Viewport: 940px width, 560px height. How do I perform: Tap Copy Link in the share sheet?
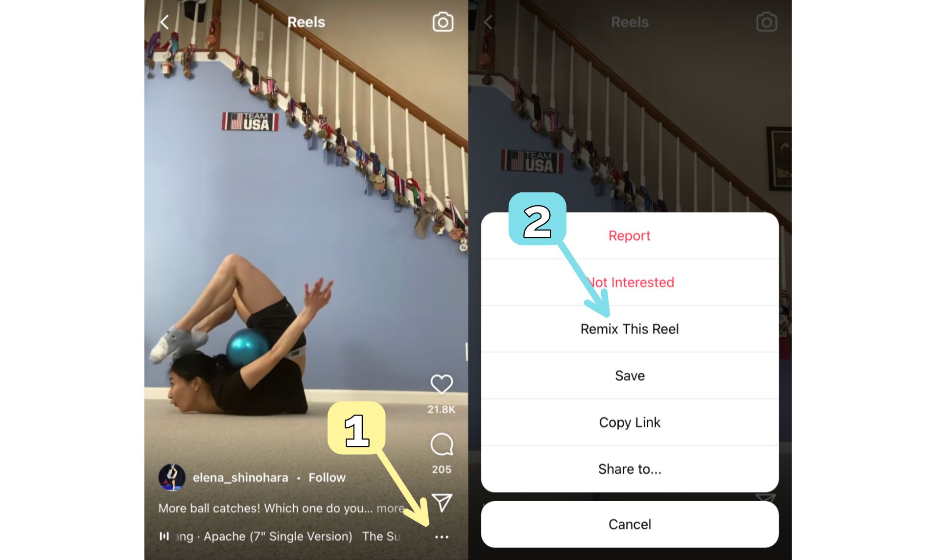coord(629,422)
